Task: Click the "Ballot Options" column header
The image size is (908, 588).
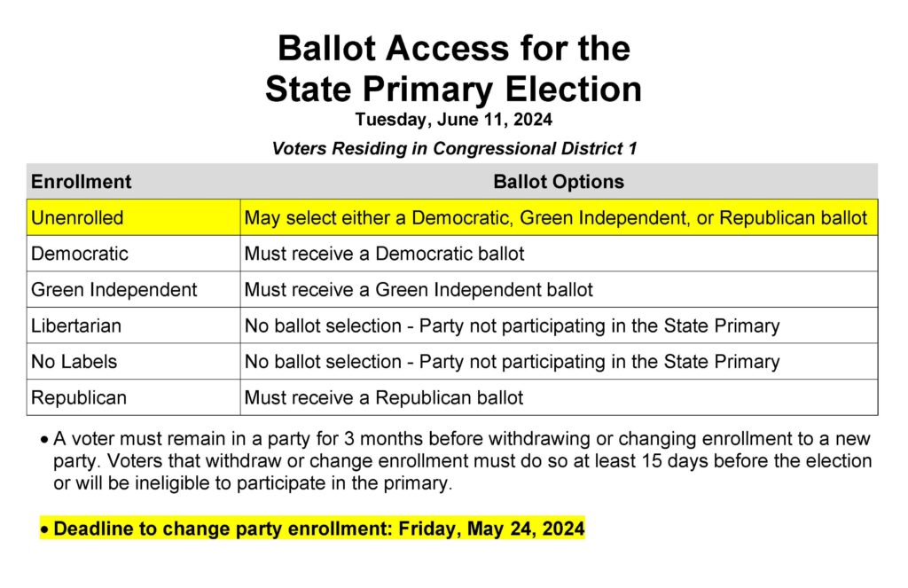Action: (558, 182)
